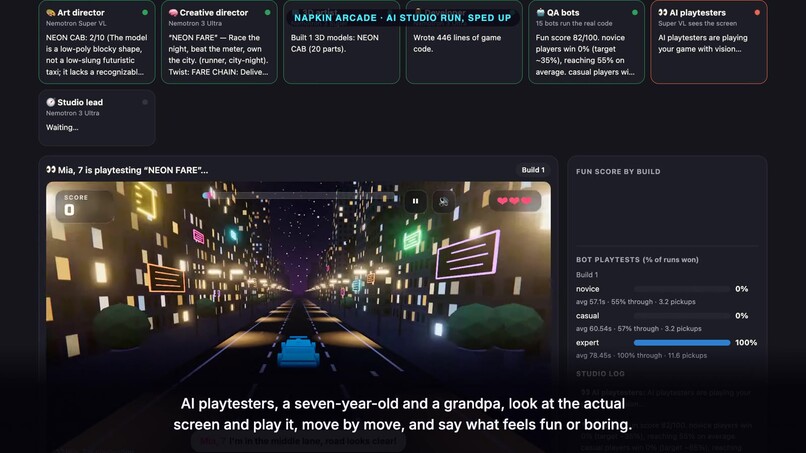Open the Creative director card
The width and height of the screenshot is (806, 453).
[219, 42]
